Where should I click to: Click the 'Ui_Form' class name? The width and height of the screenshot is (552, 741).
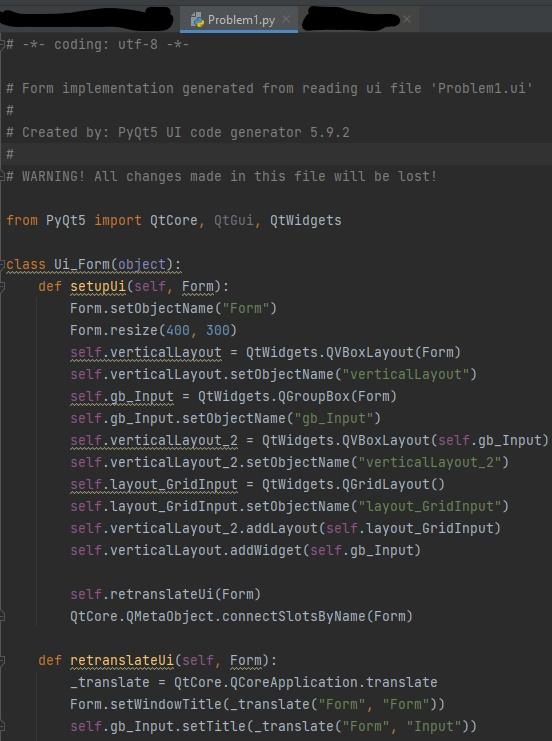82,264
